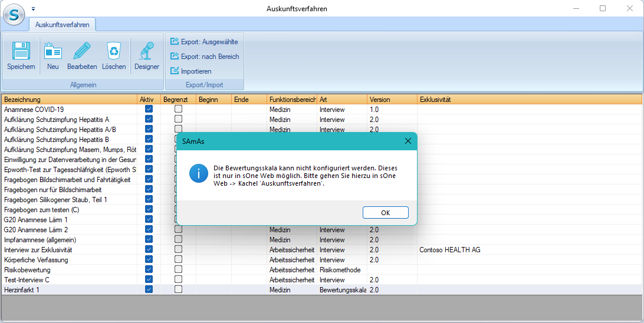
Task: Toggle Aktiv for Herzinfarkt 1
Action: [x=149, y=289]
